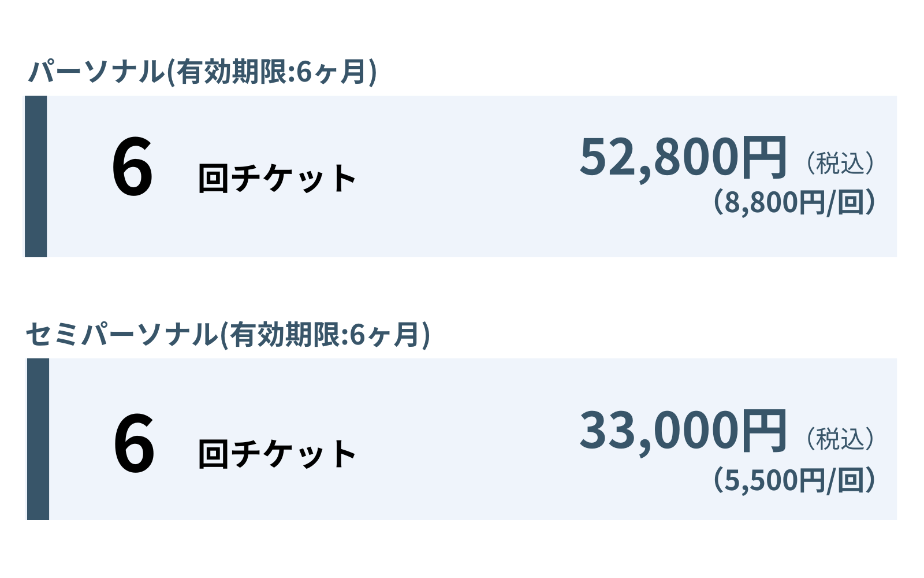Click dark blue accent bar of パーソナル card
The width and height of the screenshot is (924, 578).
point(36,176)
